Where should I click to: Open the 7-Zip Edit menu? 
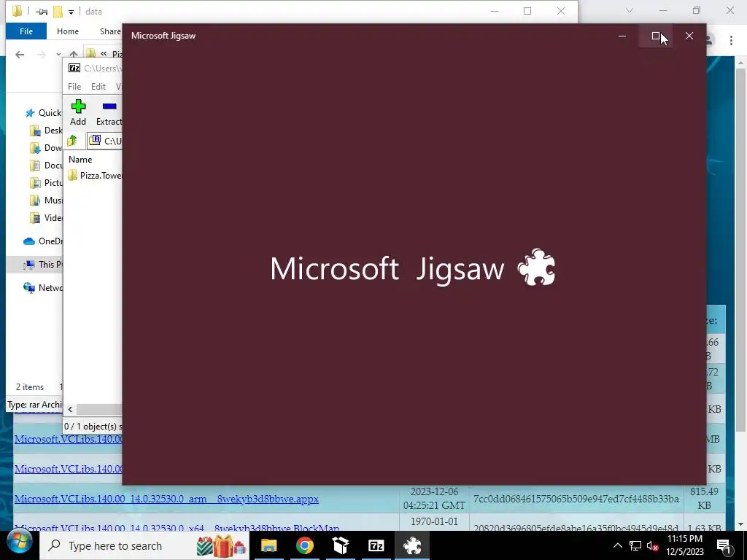(x=98, y=86)
